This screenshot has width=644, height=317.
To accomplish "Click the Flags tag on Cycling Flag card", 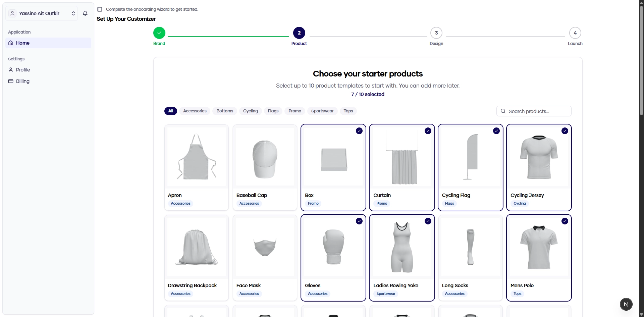I will (449, 203).
